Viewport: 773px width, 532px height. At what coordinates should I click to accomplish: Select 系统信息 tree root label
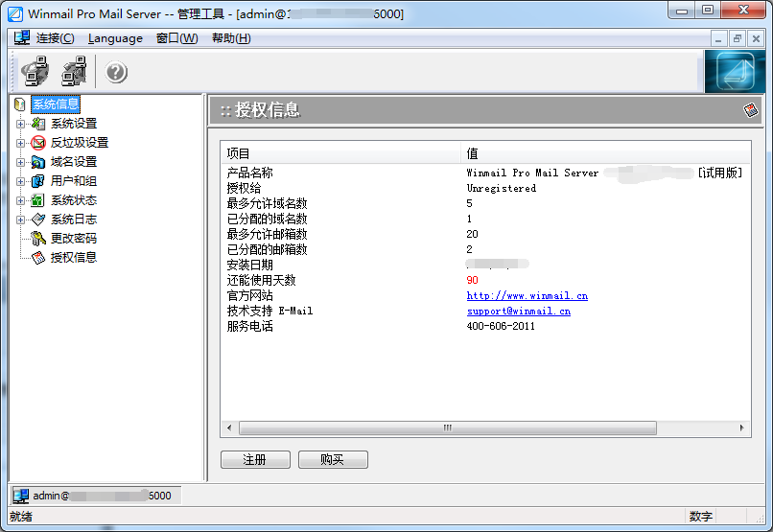coord(56,104)
